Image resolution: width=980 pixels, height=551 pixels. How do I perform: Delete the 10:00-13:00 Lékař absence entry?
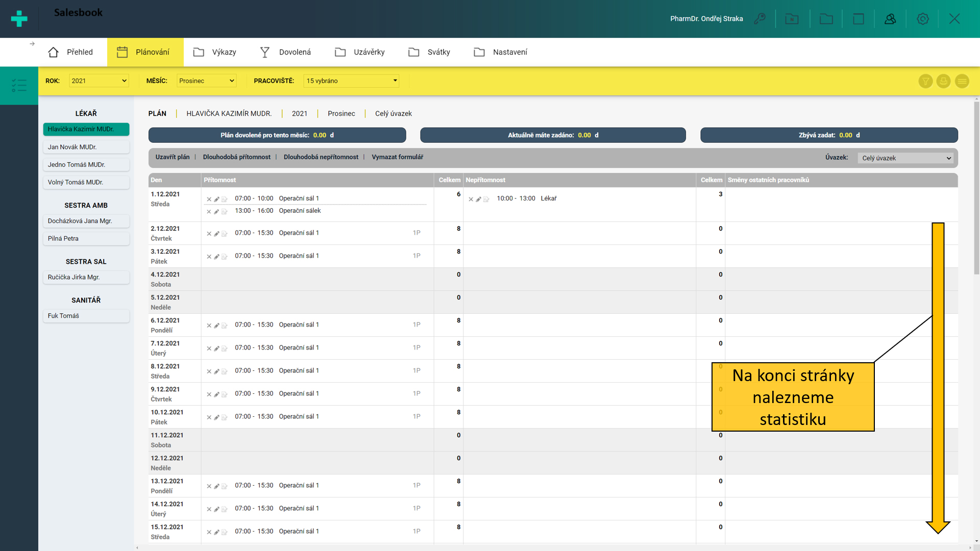(x=471, y=199)
